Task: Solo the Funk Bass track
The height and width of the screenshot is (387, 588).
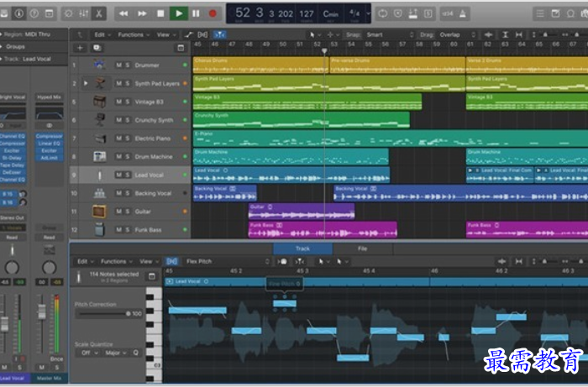Action: point(128,230)
